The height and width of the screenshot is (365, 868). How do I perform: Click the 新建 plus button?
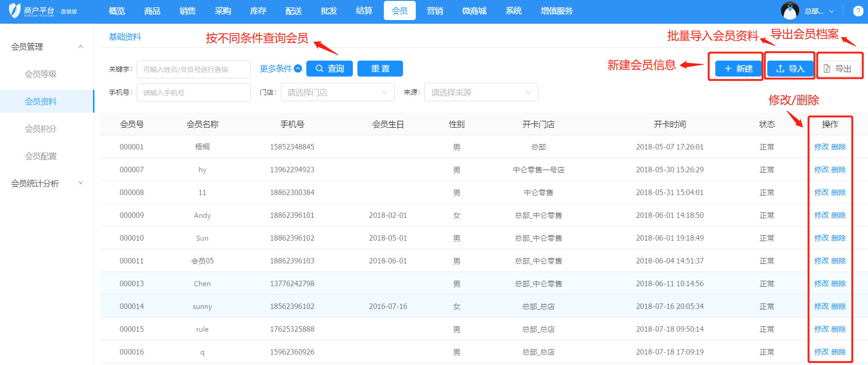(x=738, y=69)
